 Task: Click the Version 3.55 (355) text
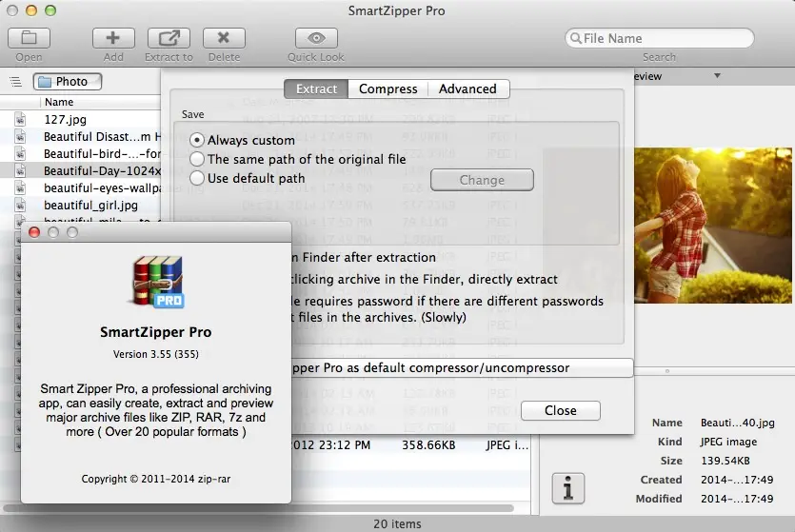155,354
